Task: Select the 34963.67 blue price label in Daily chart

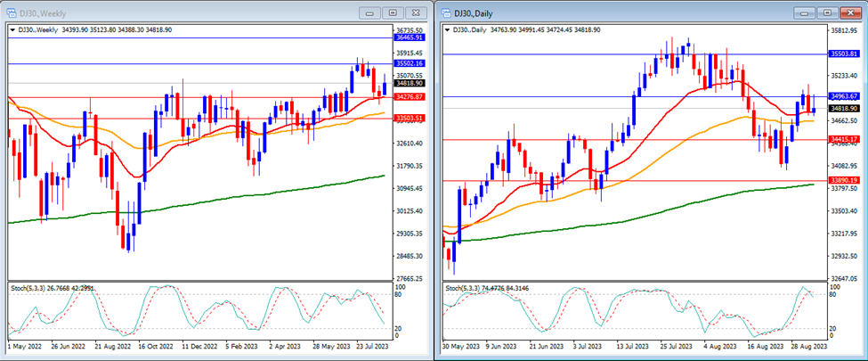Action: pos(844,96)
